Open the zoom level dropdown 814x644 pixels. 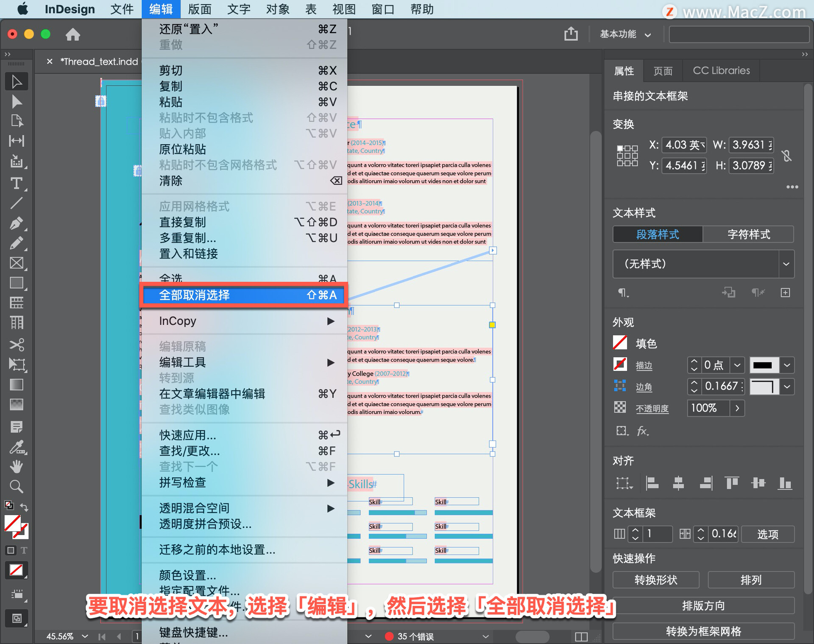[85, 636]
